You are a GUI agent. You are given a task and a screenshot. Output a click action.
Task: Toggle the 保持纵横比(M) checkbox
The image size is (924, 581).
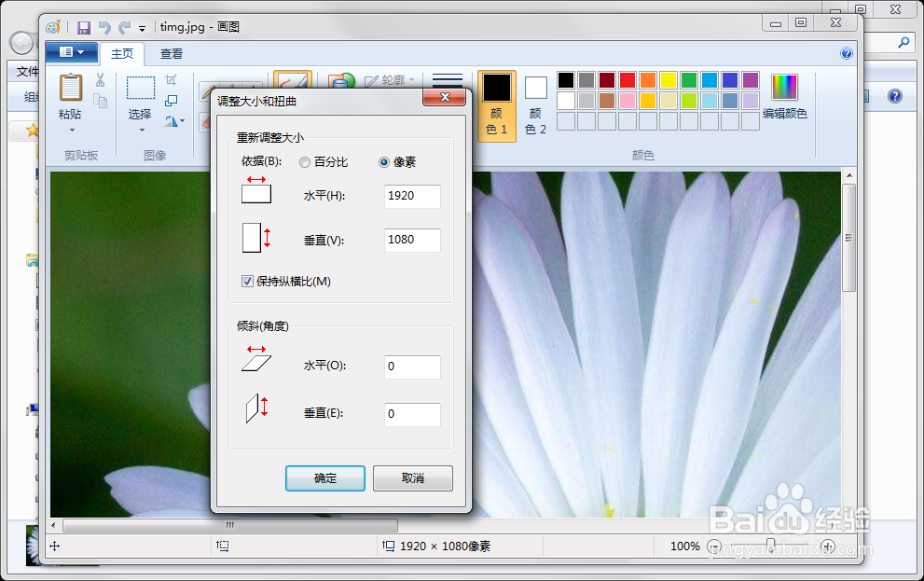pos(247,282)
